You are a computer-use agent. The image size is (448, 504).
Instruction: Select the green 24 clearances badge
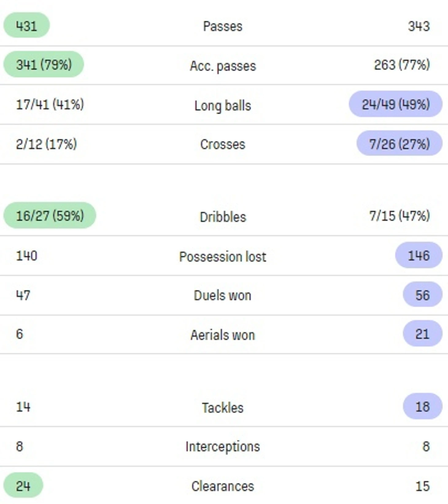(23, 486)
